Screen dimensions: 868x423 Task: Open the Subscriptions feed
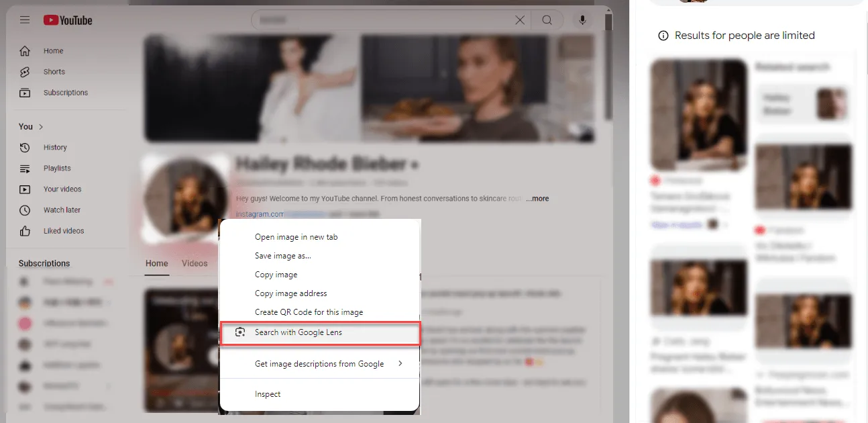click(67, 92)
